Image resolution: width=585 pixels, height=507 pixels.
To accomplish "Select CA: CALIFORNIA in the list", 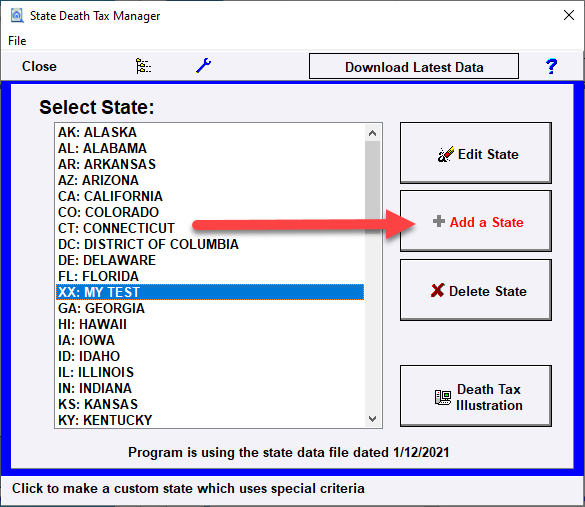I will [x=210, y=196].
